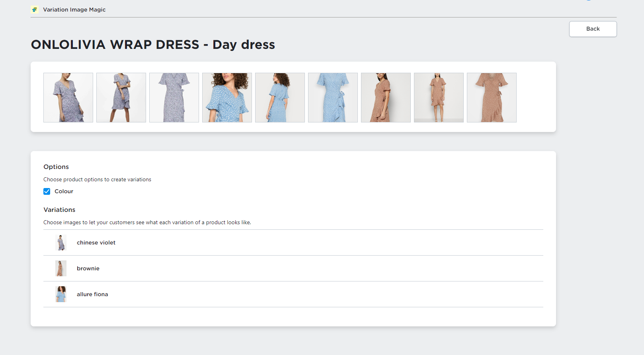Click the Variations section heading
Image resolution: width=644 pixels, height=355 pixels.
(59, 210)
